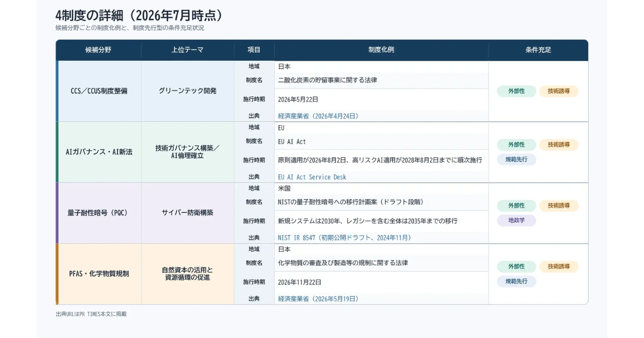Select the 自然資本の活用と資源循環の促進 theme cell
This screenshot has height=338, width=644.
tap(187, 274)
